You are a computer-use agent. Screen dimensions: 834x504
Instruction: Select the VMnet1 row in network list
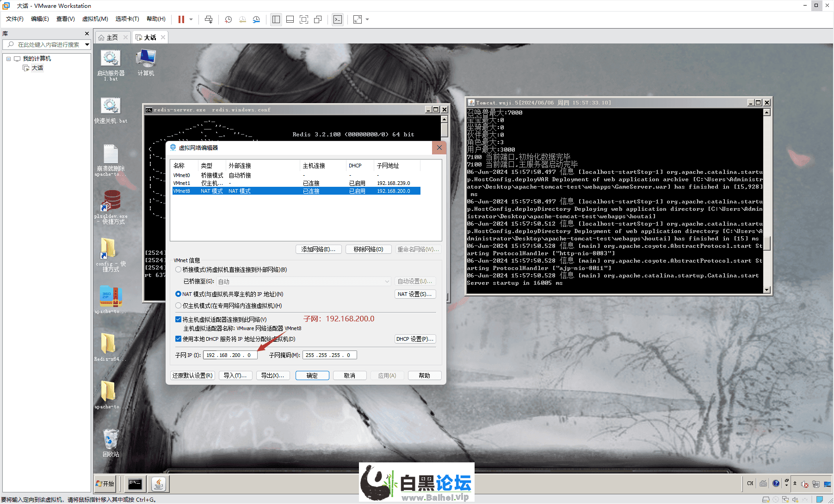[x=296, y=183]
